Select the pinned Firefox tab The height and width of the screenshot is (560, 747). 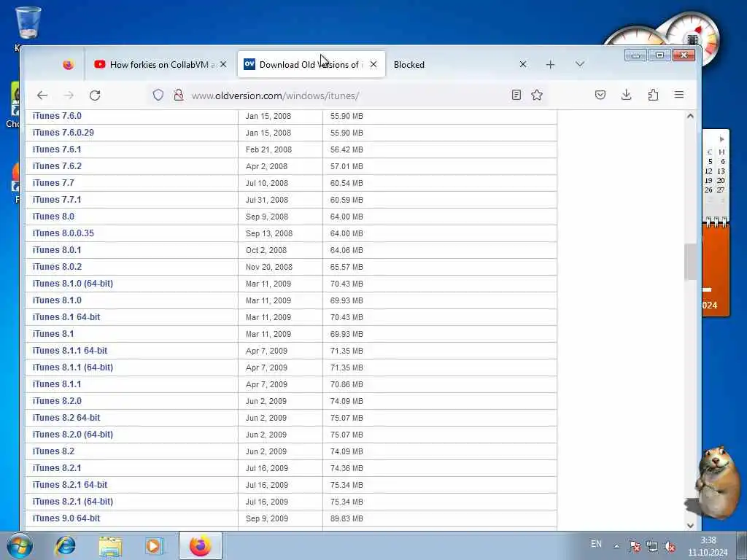[68, 64]
